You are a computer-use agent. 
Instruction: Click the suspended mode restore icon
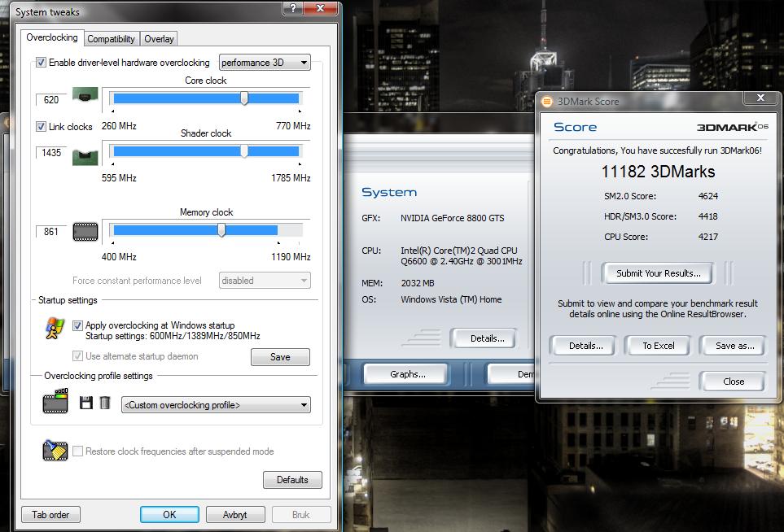[55, 450]
